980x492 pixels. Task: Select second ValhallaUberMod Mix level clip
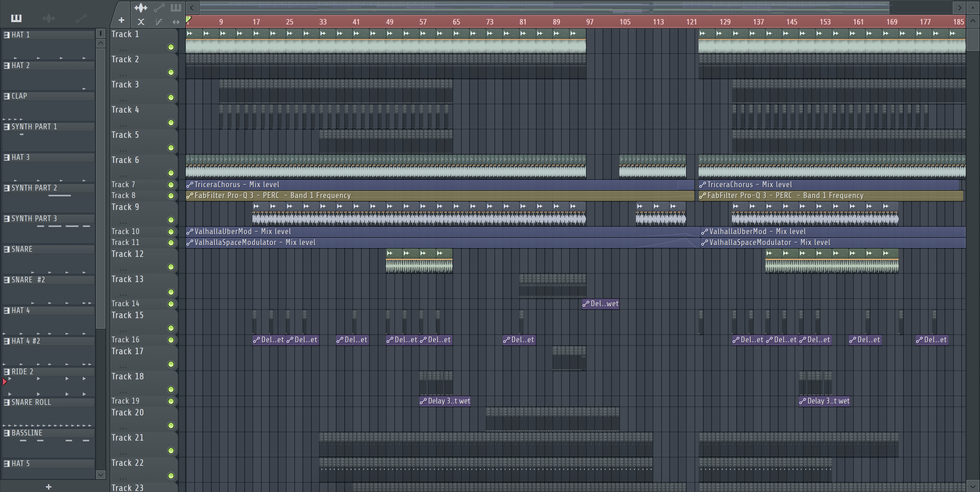(x=833, y=231)
